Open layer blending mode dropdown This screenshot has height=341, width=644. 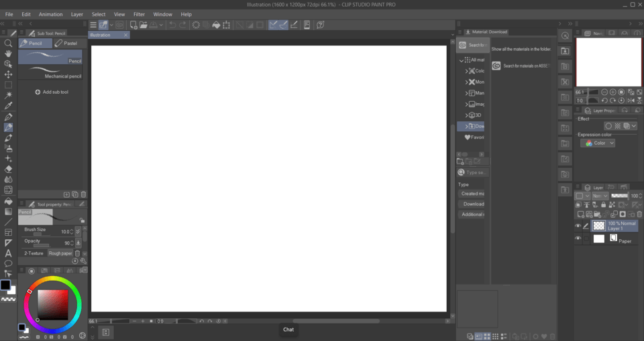tap(600, 196)
